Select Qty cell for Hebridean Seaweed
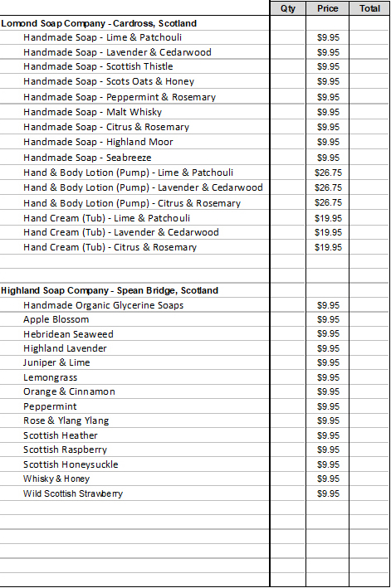 point(288,333)
